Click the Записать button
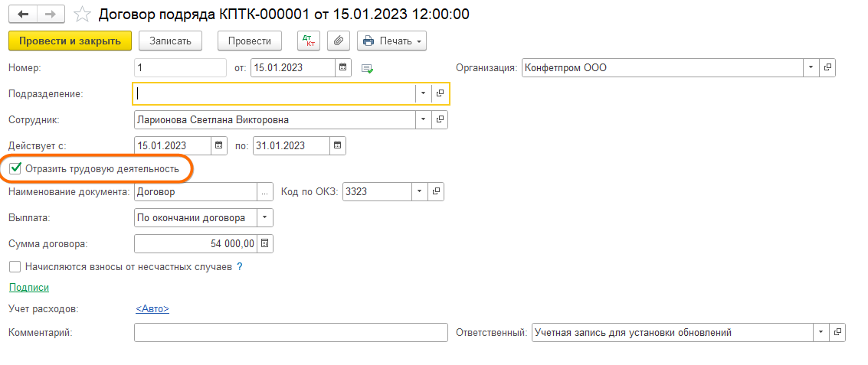Viewport: 868px width, 365px height. click(x=175, y=41)
